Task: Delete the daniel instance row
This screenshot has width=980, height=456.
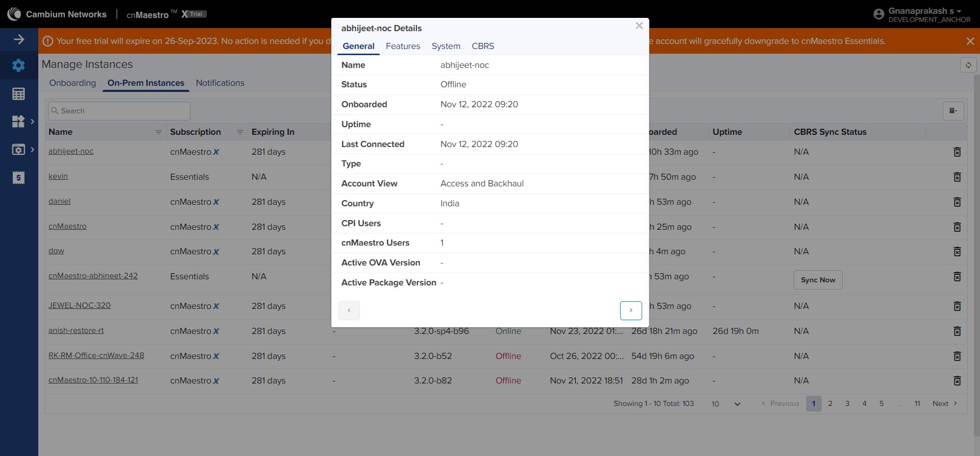Action: [957, 202]
